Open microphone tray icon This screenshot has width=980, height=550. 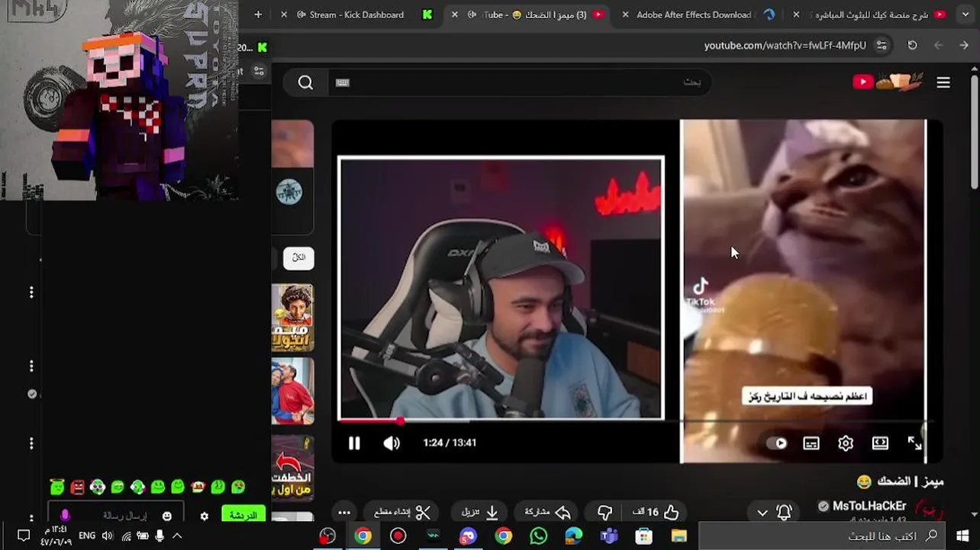(x=160, y=536)
